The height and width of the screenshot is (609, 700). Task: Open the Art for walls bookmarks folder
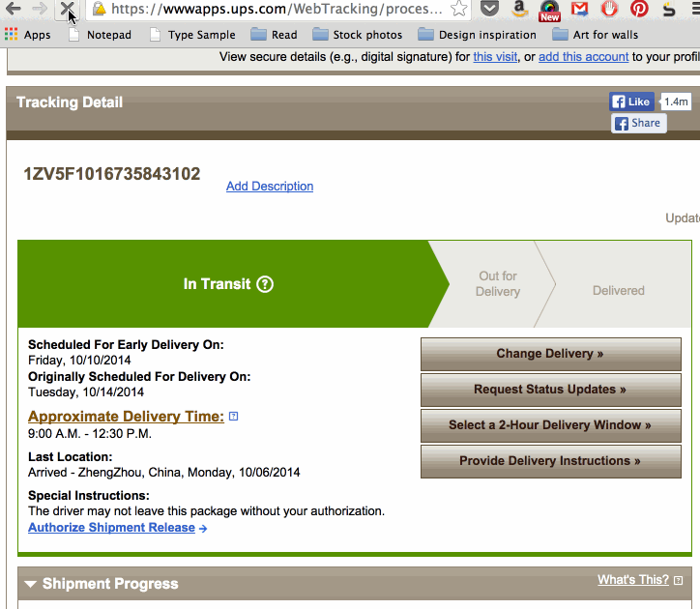(595, 35)
